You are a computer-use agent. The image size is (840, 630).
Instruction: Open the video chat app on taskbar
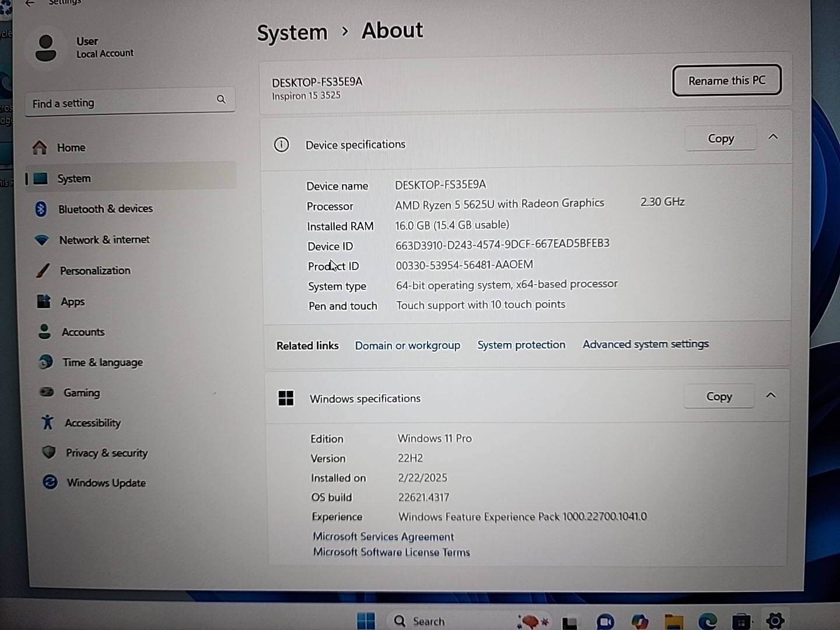point(605,622)
